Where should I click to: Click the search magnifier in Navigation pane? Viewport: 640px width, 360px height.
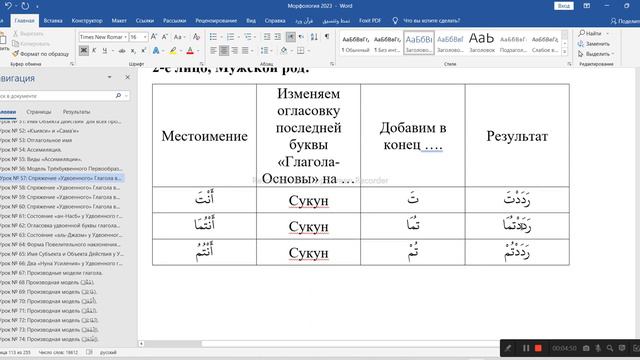coord(118,96)
